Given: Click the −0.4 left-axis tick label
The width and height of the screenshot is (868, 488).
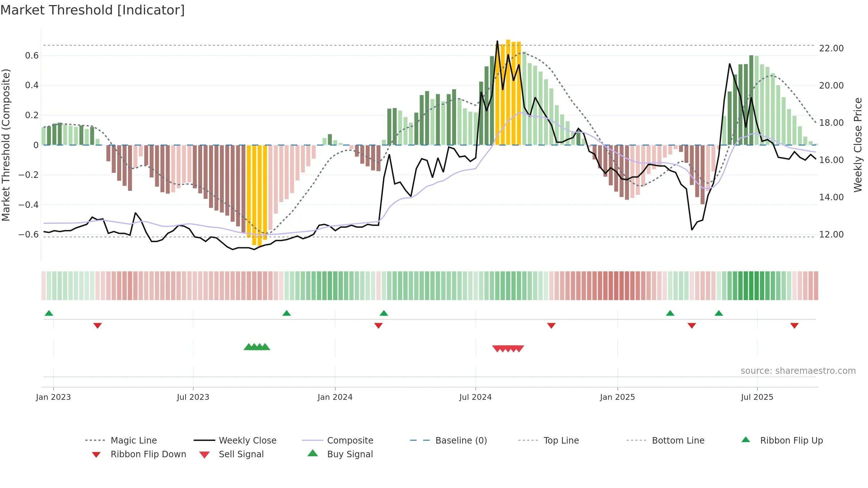Looking at the screenshot, I should click(29, 205).
